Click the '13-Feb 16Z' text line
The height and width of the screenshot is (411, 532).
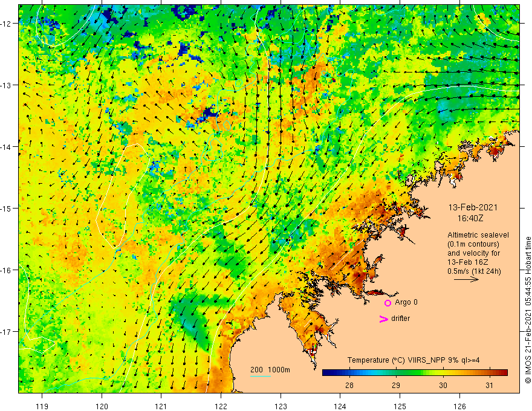click(464, 262)
